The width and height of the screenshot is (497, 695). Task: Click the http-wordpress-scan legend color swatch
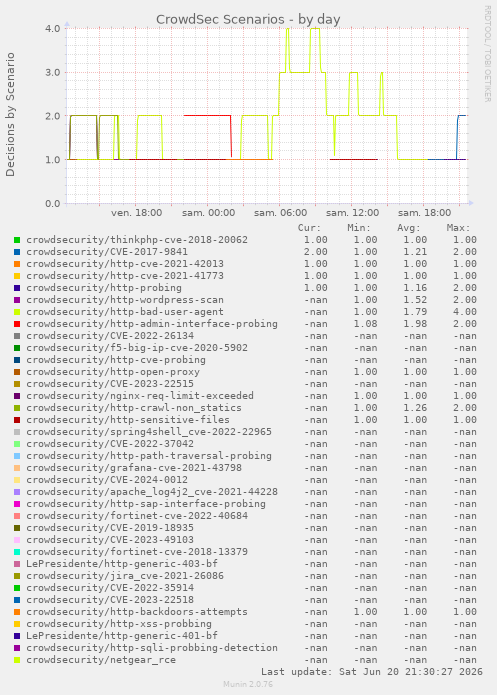click(17, 300)
